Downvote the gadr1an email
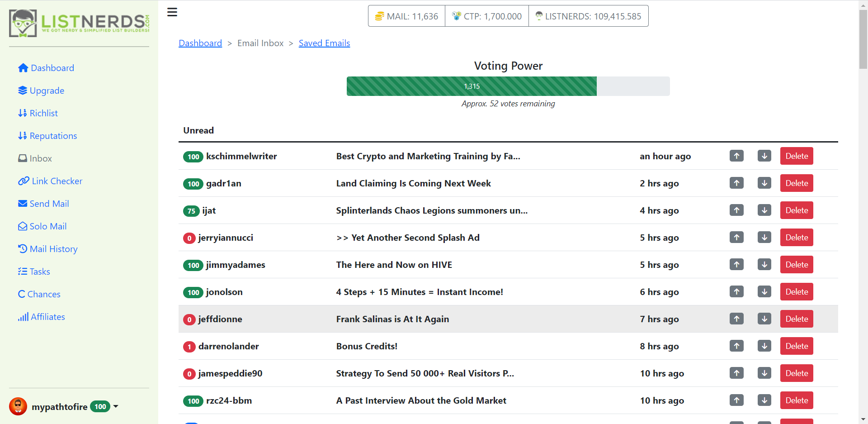 click(x=764, y=183)
